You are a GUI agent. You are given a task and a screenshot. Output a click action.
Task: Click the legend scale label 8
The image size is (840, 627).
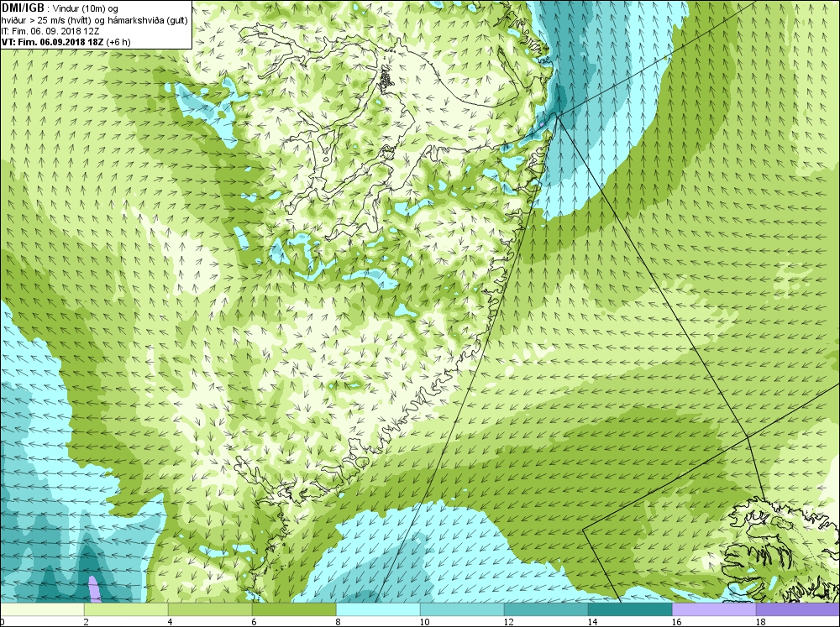click(x=338, y=622)
